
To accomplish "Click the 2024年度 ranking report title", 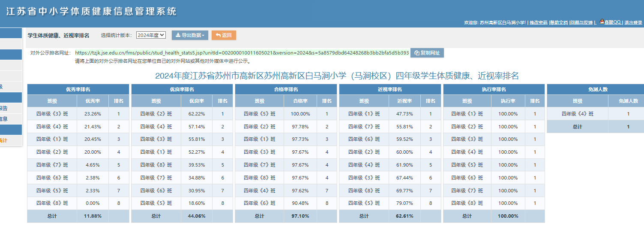I will coord(337,76).
